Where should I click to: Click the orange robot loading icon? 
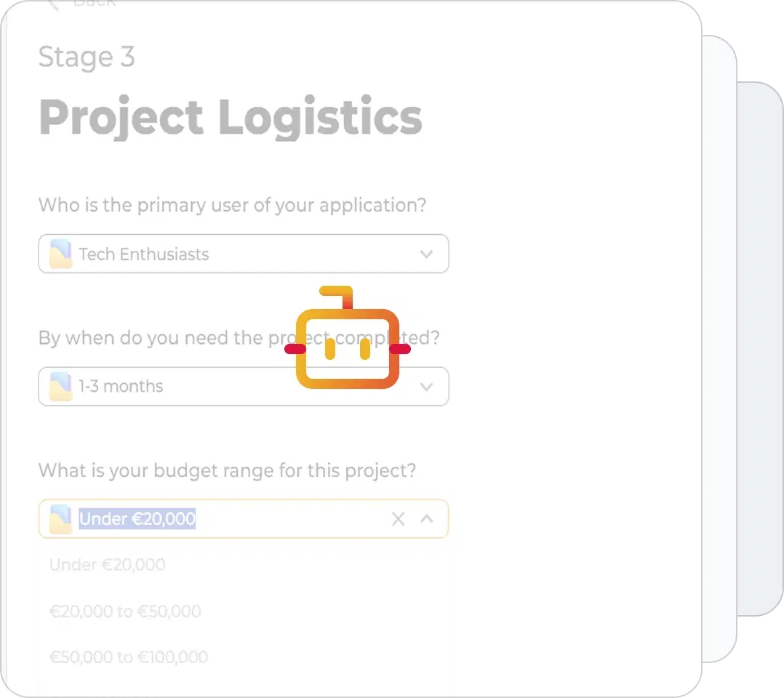click(348, 337)
